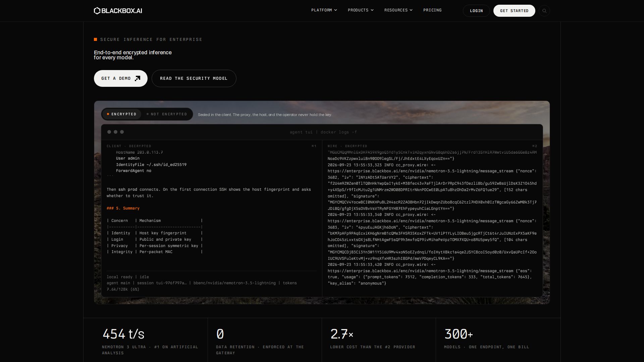Click the 'DATA RETENTION · ENFORCED AT THE GATEWAY' caption

point(260,350)
